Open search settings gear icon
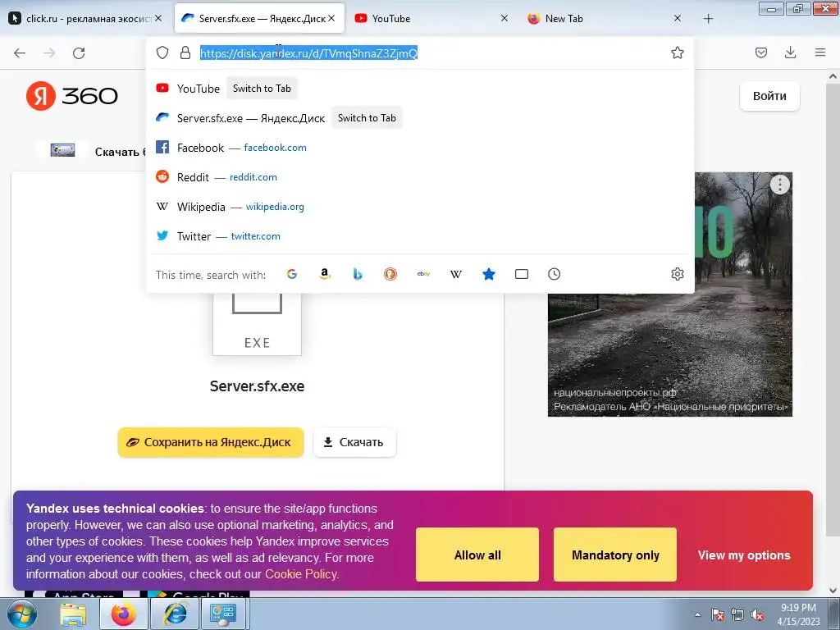Screen dimensions: 840x630 [677, 274]
